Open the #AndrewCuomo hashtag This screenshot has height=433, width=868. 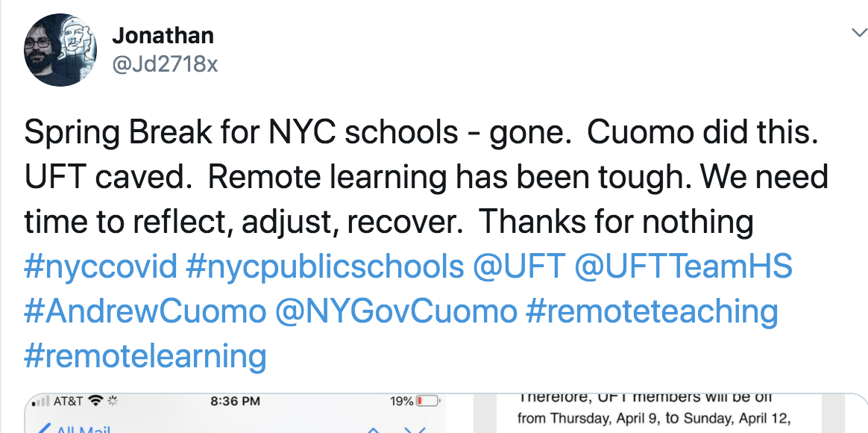145,311
